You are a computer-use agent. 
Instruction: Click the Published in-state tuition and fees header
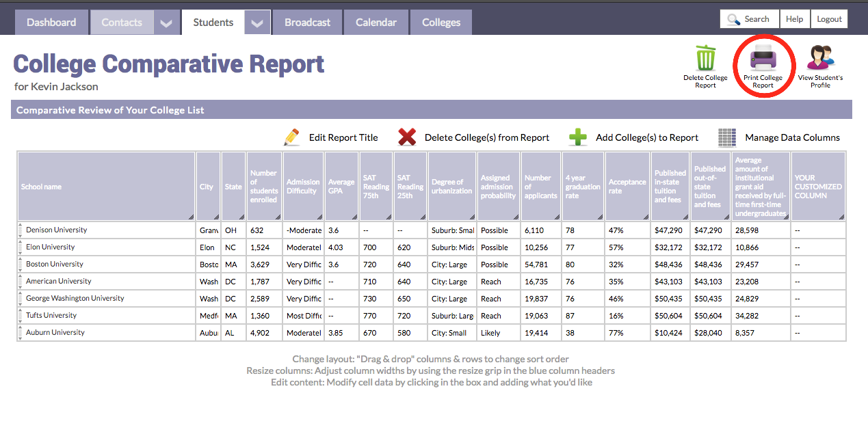pyautogui.click(x=670, y=187)
